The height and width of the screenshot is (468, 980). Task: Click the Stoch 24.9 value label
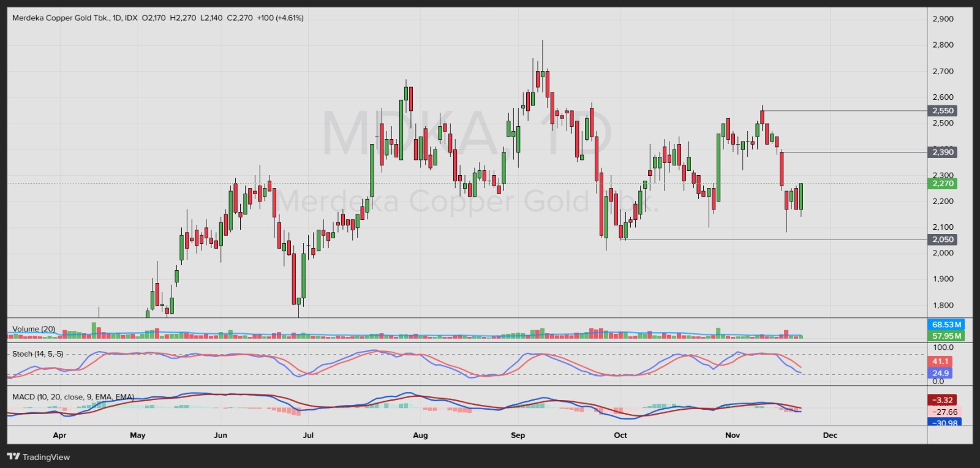pyautogui.click(x=941, y=373)
